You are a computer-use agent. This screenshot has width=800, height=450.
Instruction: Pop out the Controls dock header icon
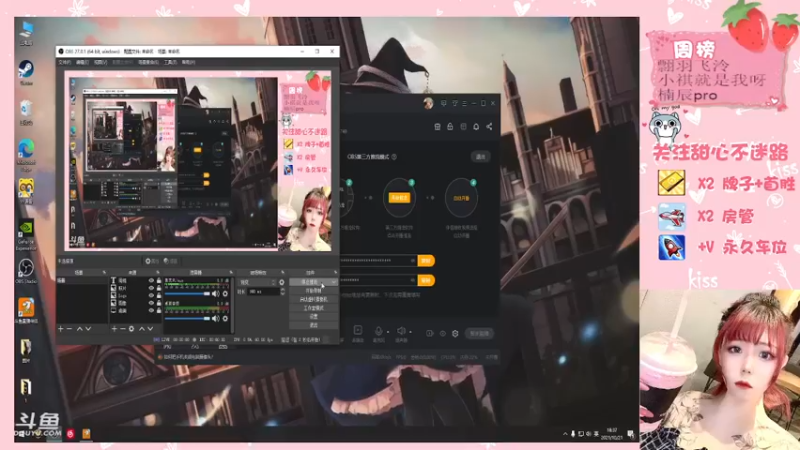[x=335, y=272]
